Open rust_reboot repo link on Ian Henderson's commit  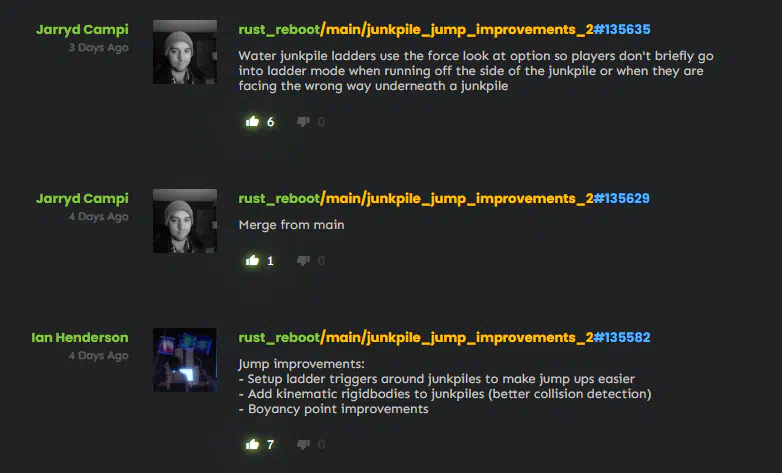point(279,338)
